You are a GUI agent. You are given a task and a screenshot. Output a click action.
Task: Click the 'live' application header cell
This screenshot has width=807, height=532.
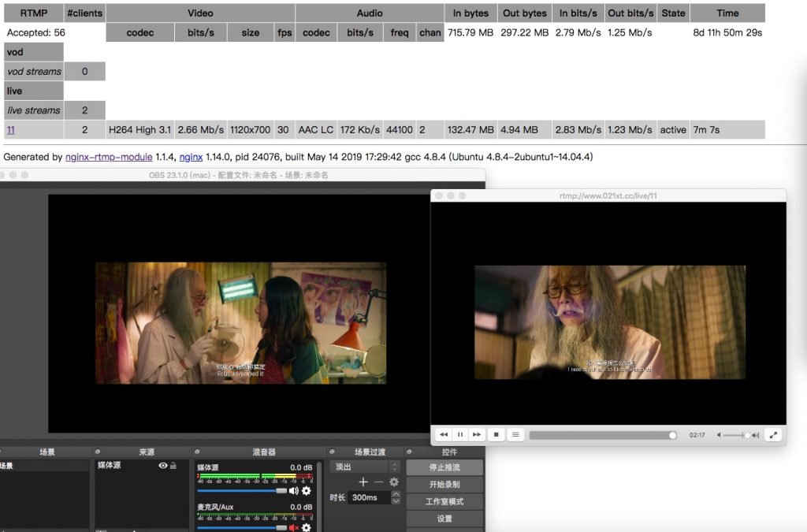[x=34, y=91]
